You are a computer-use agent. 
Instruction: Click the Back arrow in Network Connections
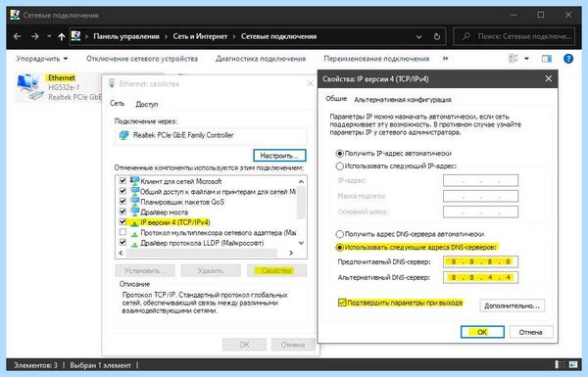click(17, 36)
